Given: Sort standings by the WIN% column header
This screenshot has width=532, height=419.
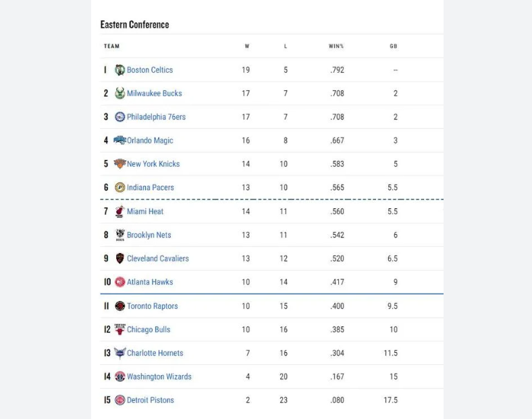Looking at the screenshot, I should (336, 46).
